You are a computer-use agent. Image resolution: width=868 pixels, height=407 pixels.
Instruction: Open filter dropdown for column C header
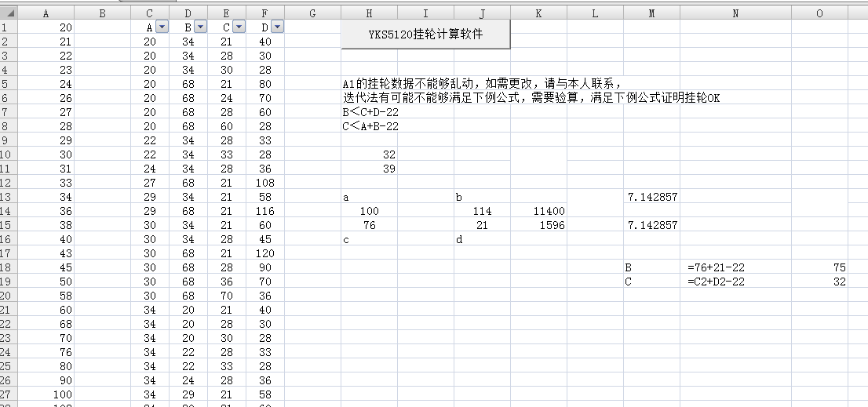[x=239, y=27]
